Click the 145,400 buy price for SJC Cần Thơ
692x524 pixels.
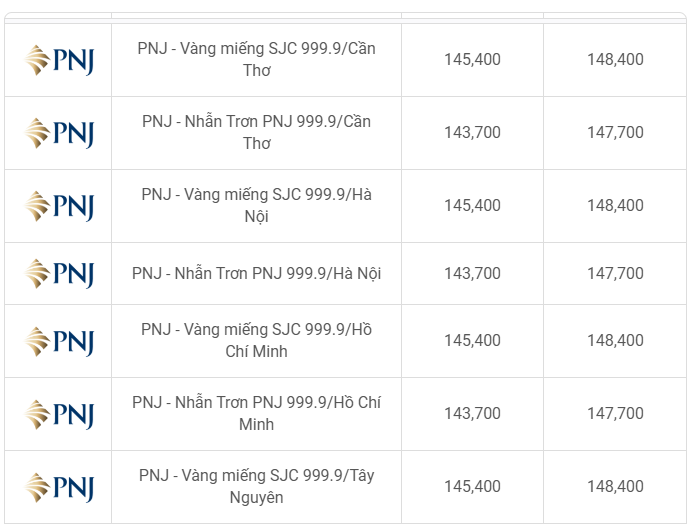(x=472, y=59)
